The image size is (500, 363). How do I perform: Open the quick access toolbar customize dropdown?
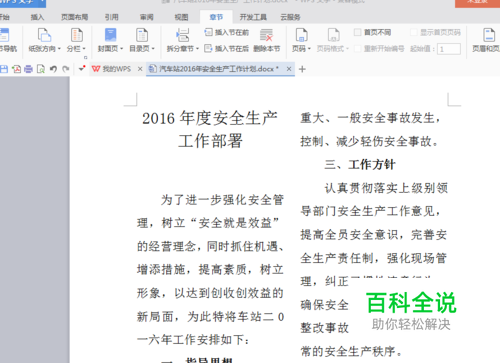click(x=82, y=69)
